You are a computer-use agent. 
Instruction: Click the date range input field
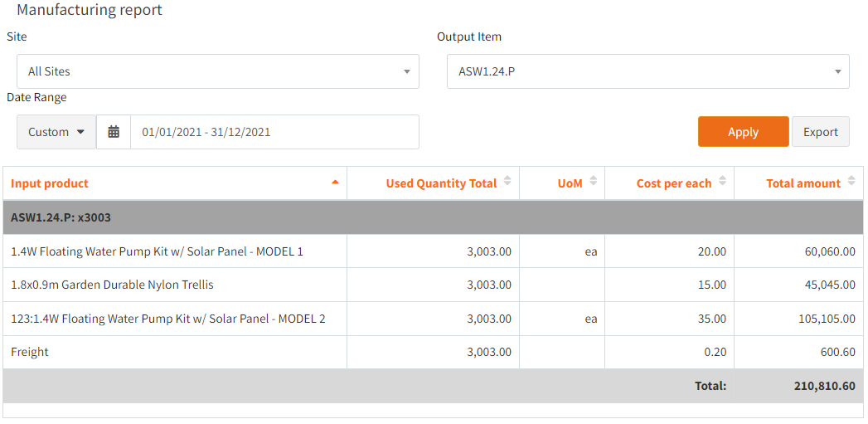(x=274, y=132)
